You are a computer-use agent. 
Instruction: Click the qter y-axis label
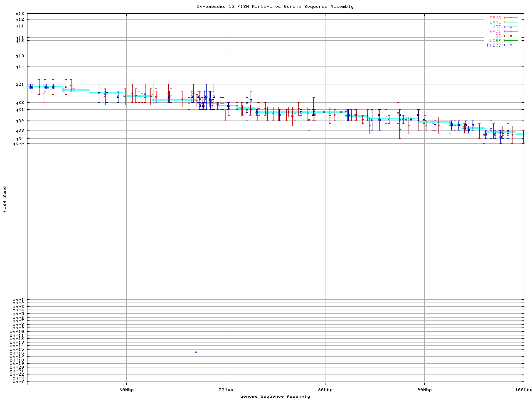(x=18, y=144)
